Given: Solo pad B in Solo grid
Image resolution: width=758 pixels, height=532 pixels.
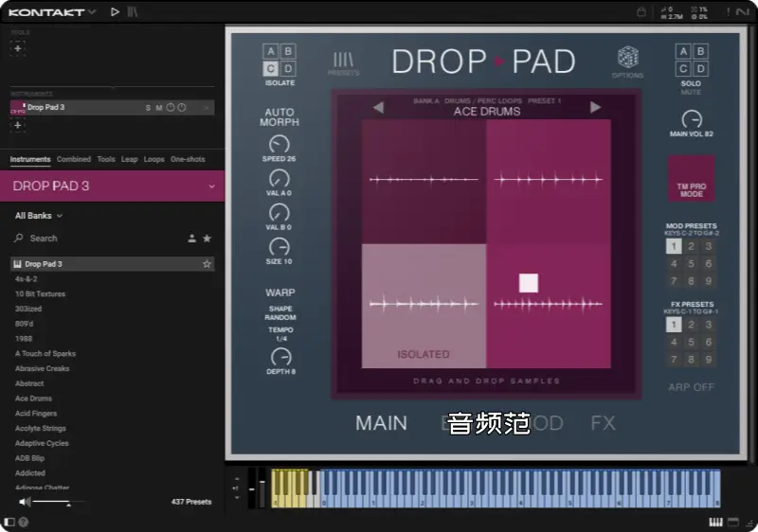Looking at the screenshot, I should [x=700, y=52].
